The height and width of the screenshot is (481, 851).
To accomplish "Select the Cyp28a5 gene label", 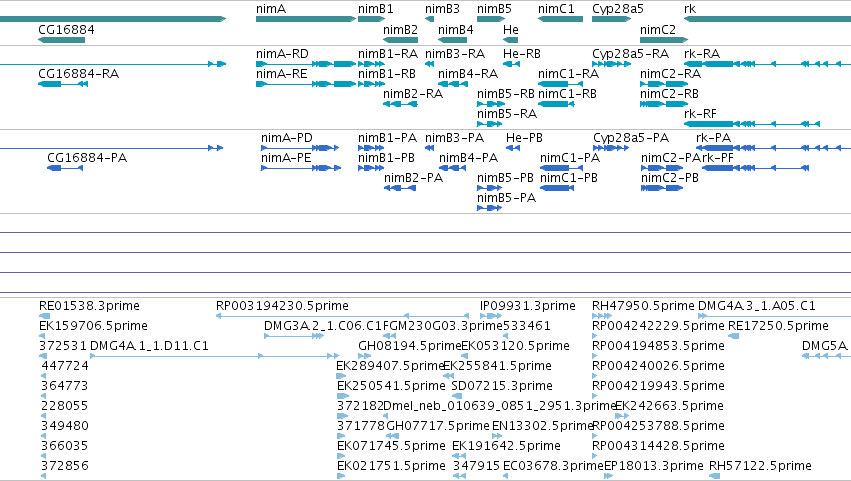I will (x=618, y=9).
